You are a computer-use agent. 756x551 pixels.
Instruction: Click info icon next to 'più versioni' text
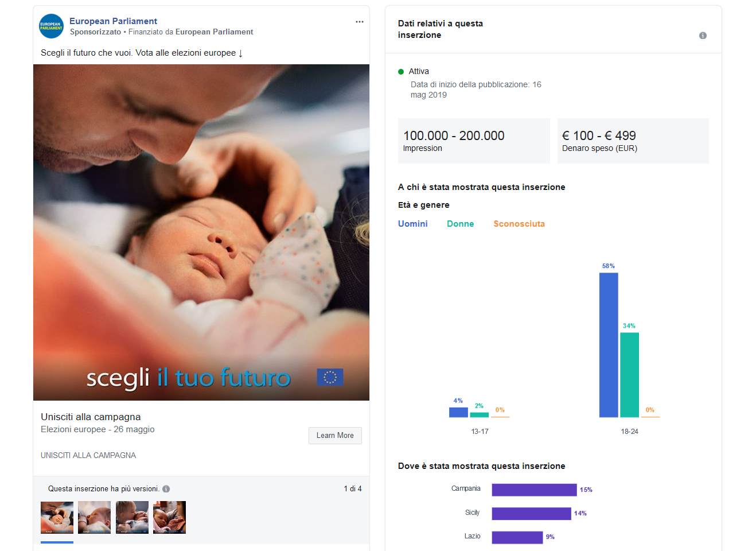[x=166, y=489]
